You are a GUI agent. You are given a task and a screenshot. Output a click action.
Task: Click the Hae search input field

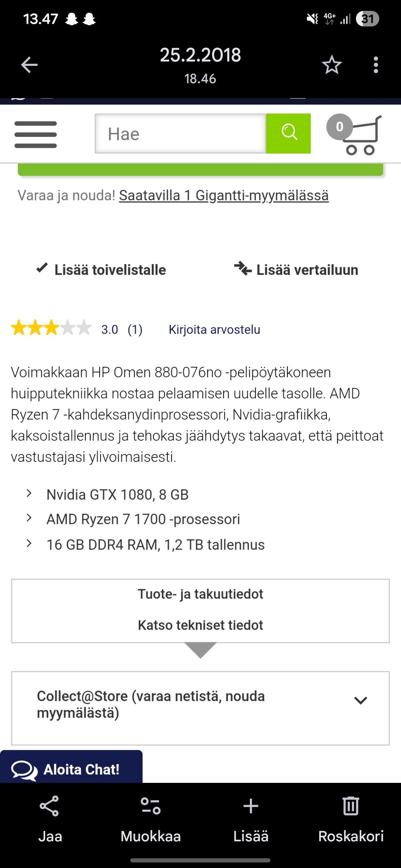tap(180, 134)
